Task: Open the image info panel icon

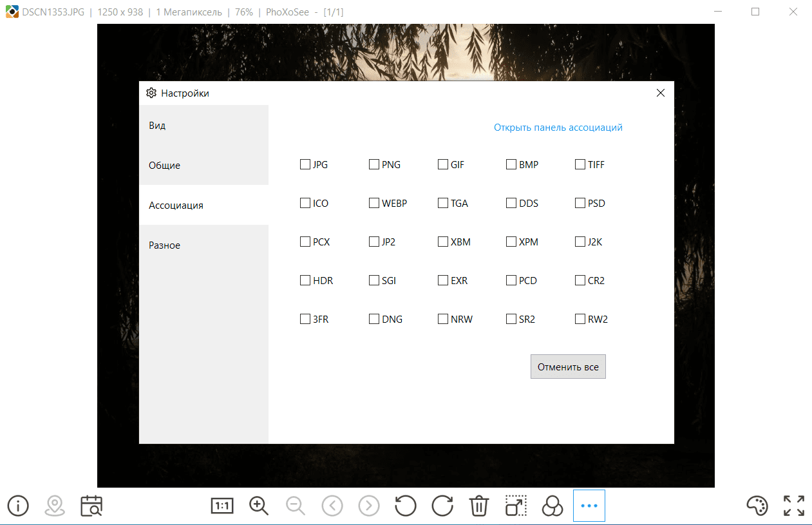Action: tap(18, 506)
